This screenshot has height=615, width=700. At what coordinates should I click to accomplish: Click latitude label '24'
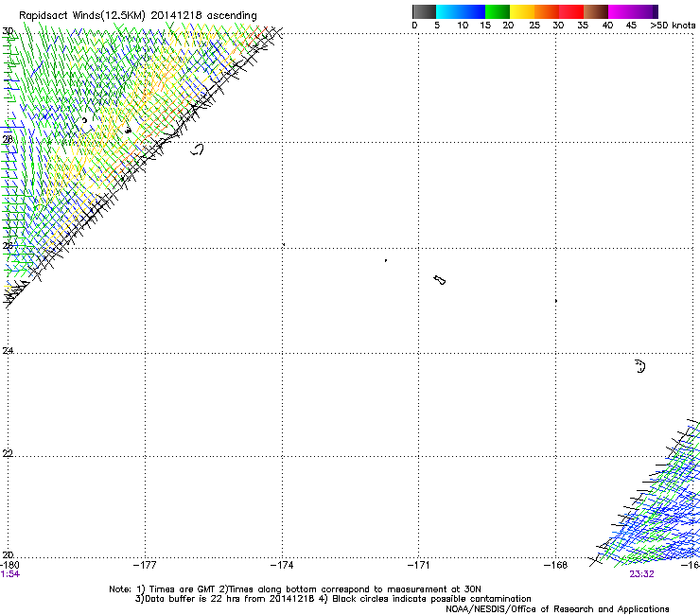pos(8,351)
